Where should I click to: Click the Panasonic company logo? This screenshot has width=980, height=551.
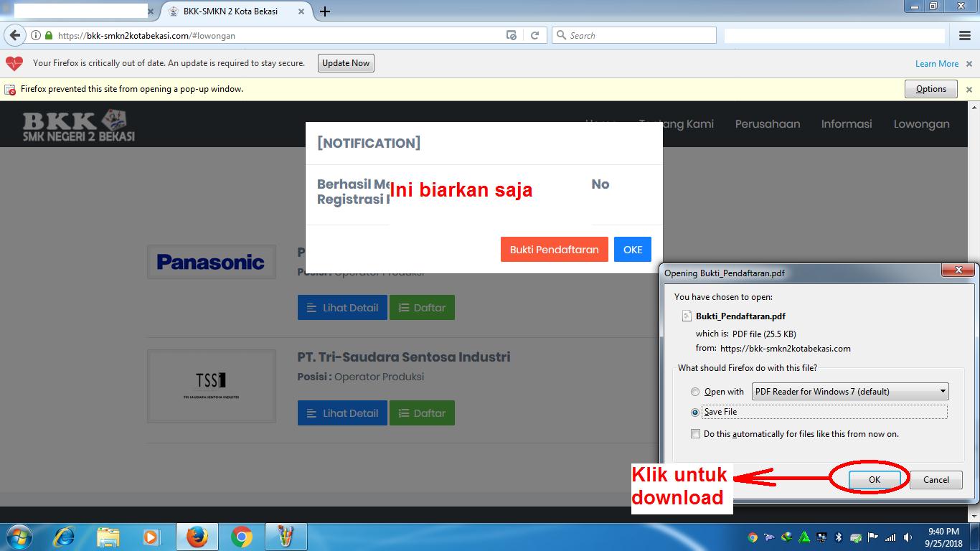click(212, 262)
